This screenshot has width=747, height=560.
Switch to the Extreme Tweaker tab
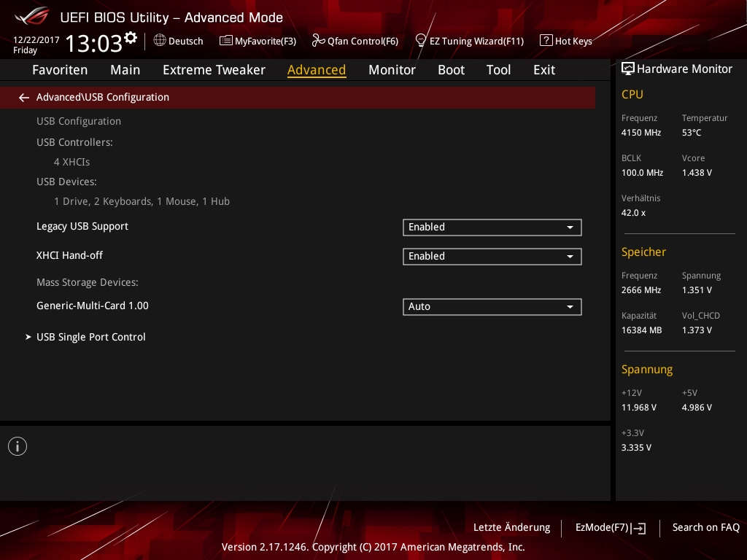(x=214, y=70)
